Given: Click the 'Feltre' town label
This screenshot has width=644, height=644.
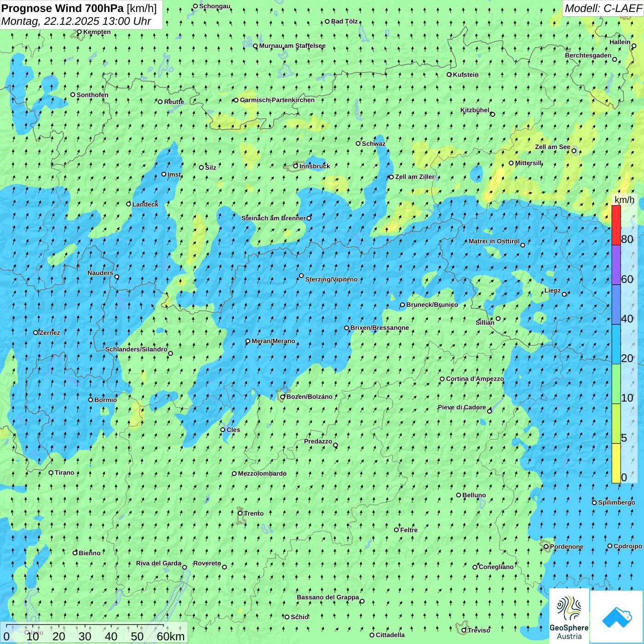Looking at the screenshot, I should pyautogui.click(x=409, y=530).
